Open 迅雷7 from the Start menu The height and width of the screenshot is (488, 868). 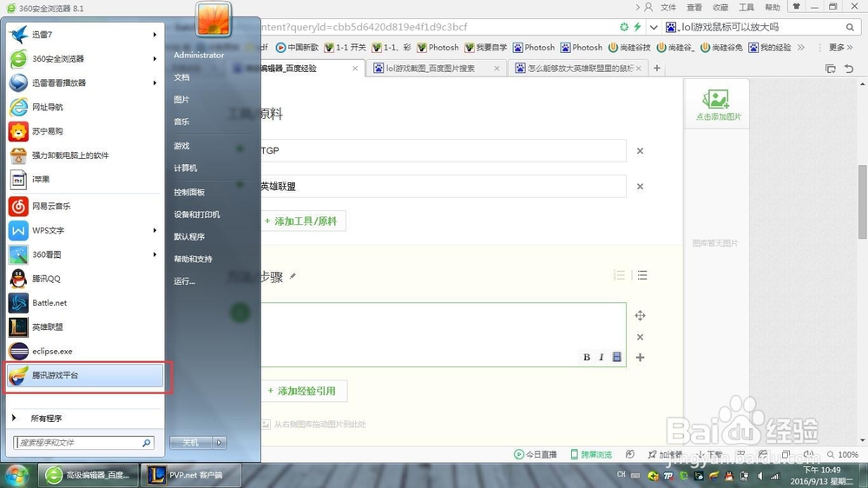(x=84, y=35)
